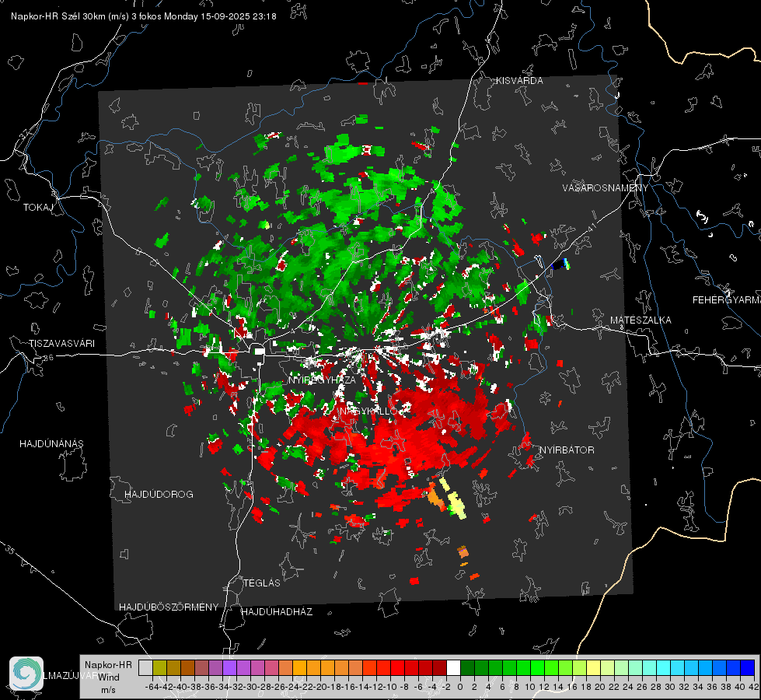Select the olive swatch between -64 and -42

click(159, 668)
